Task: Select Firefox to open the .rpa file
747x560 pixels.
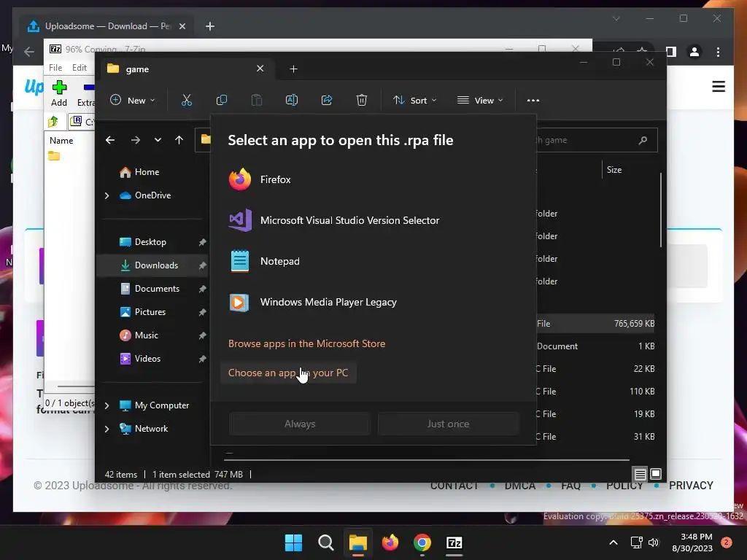Action: tap(373, 179)
